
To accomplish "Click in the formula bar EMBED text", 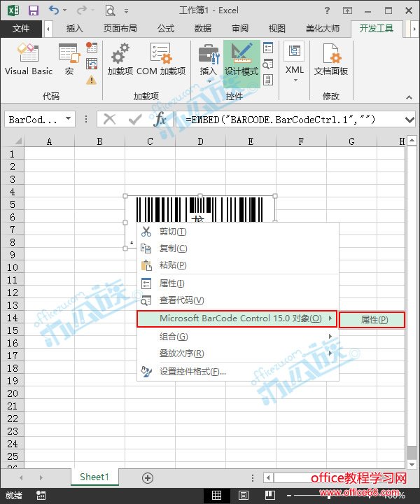I will point(280,120).
